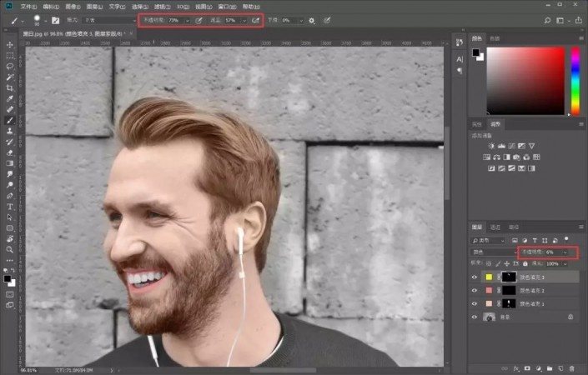Switch to the 色板 tab
The image size is (588, 375).
coord(495,38)
